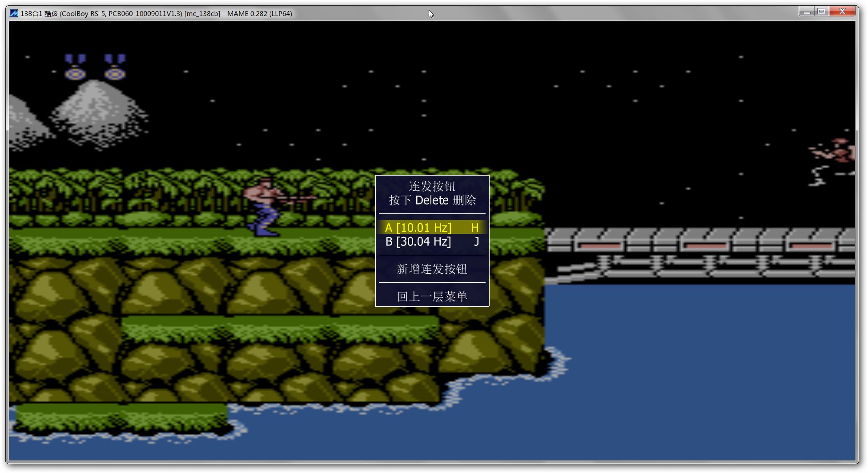Click the J hotkey for autofire B
868x473 pixels.
(x=476, y=241)
